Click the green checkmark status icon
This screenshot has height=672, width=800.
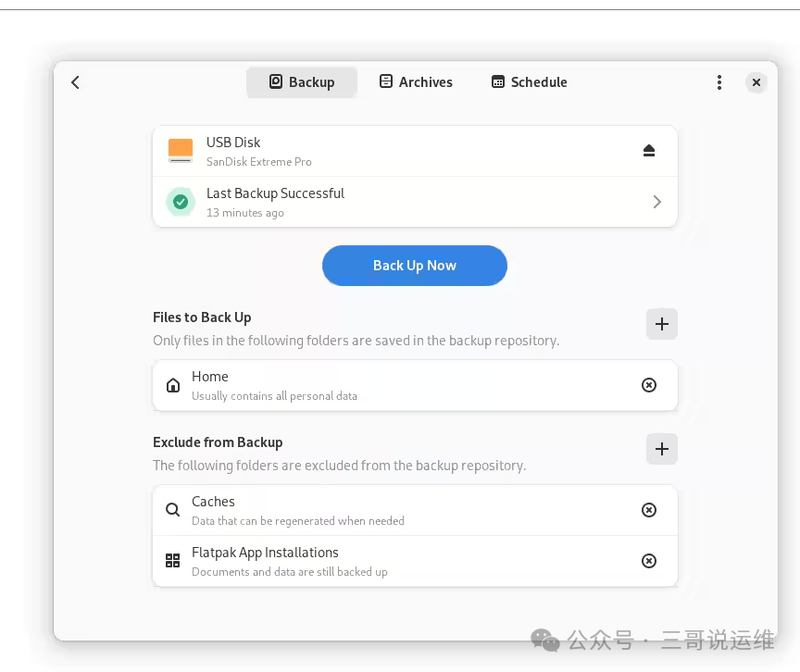pyautogui.click(x=181, y=202)
